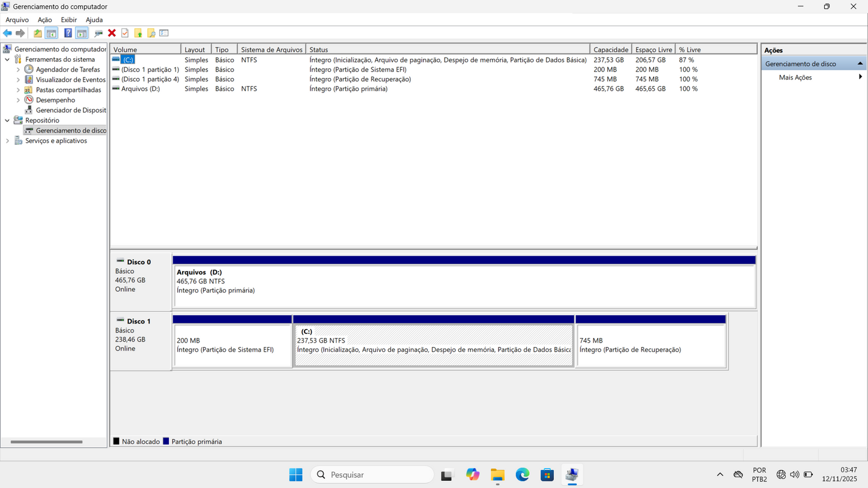
Task: Select the folder with green arrow toolbar icon
Action: point(37,33)
